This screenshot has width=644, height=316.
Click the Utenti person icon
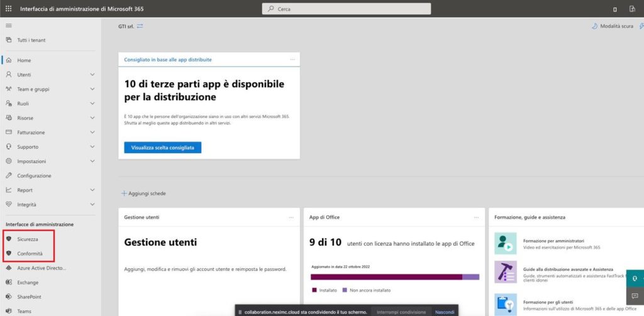coord(9,75)
